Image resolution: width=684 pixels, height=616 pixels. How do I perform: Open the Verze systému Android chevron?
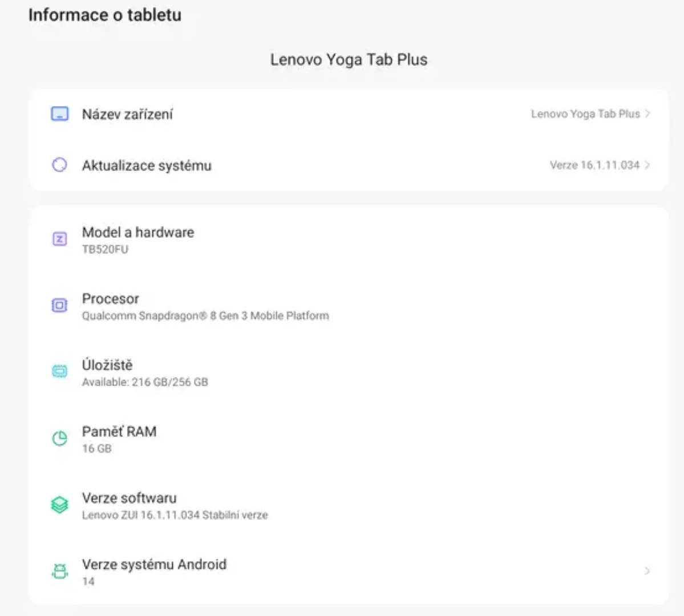(x=647, y=571)
